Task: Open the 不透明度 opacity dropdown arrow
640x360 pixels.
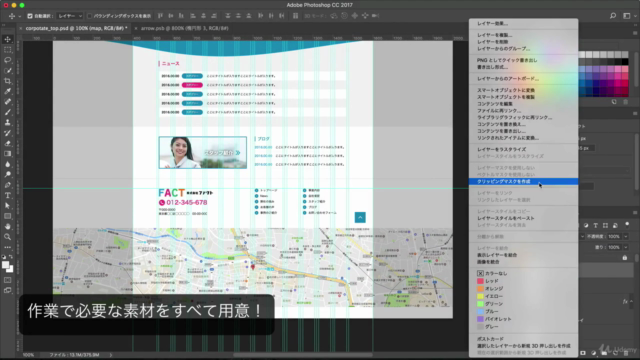Action: pos(626,236)
